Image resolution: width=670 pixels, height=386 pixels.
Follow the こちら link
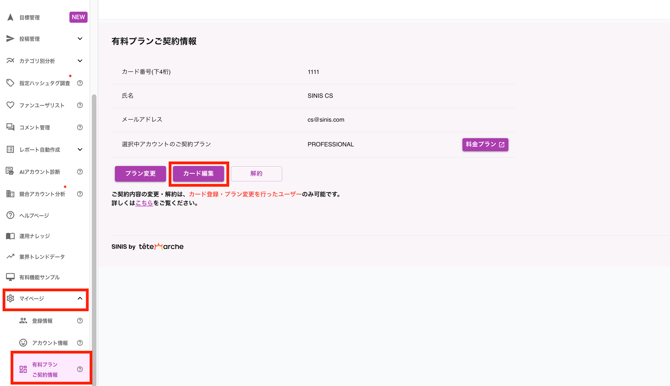pyautogui.click(x=144, y=203)
